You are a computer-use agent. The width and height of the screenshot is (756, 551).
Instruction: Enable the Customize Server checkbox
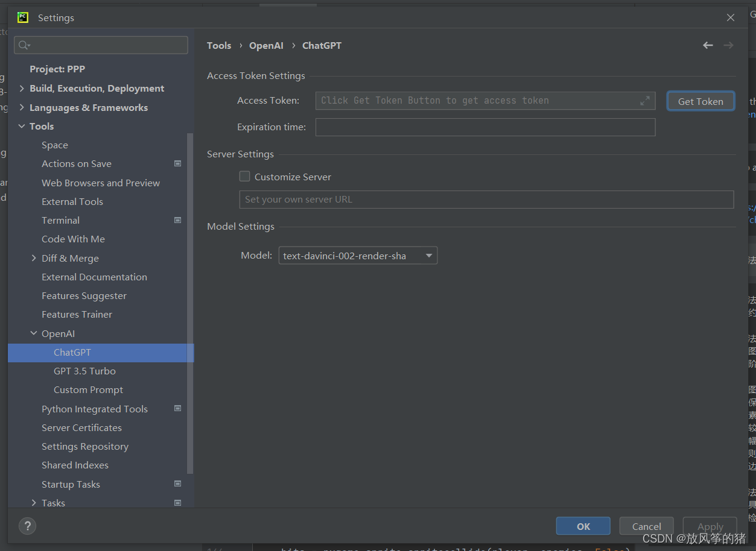(244, 177)
